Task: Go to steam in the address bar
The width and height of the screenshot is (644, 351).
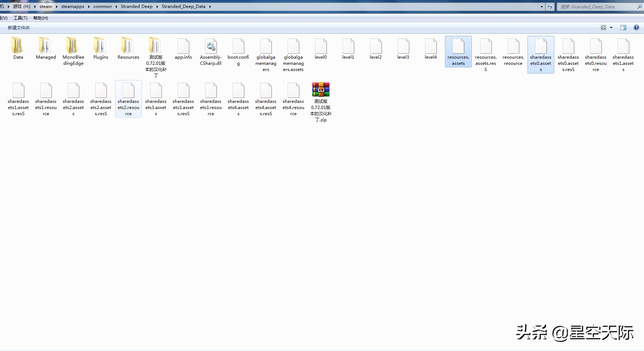Action: coord(46,7)
